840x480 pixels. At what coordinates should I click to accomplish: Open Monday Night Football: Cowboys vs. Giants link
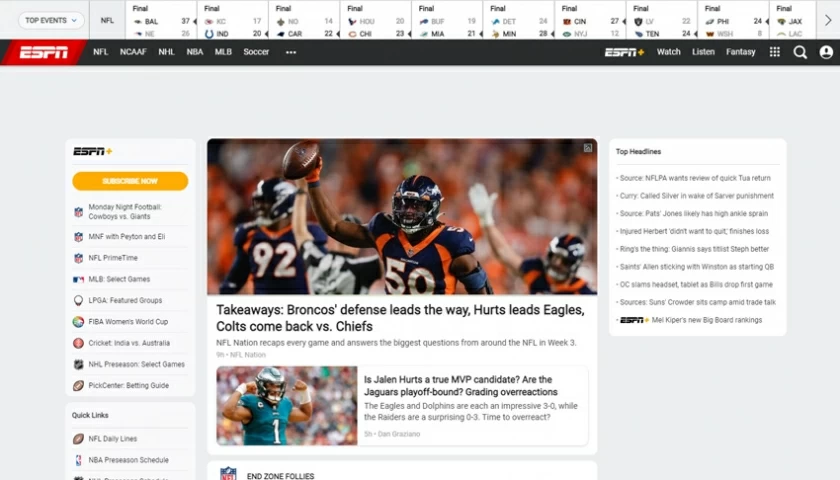pos(125,212)
